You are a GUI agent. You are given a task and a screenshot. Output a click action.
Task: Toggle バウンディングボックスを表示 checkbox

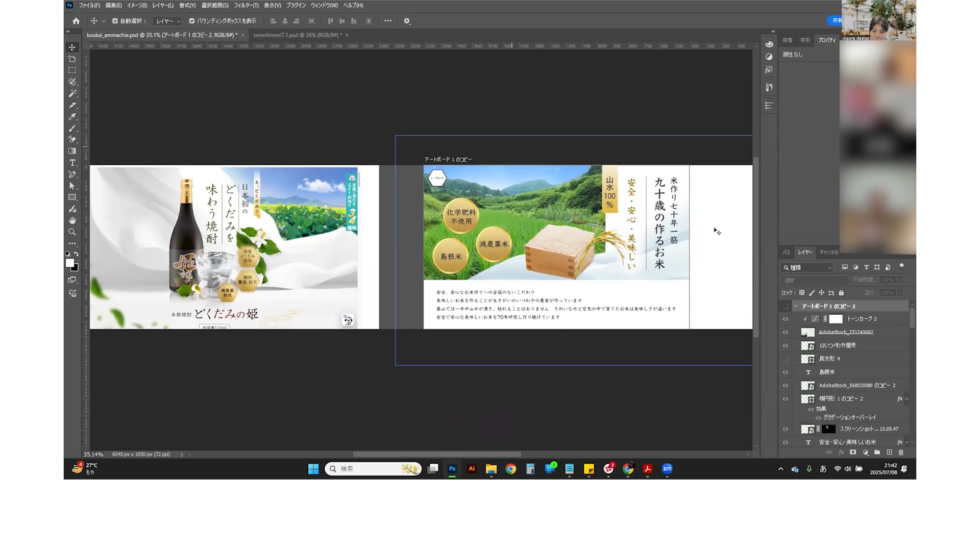192,21
